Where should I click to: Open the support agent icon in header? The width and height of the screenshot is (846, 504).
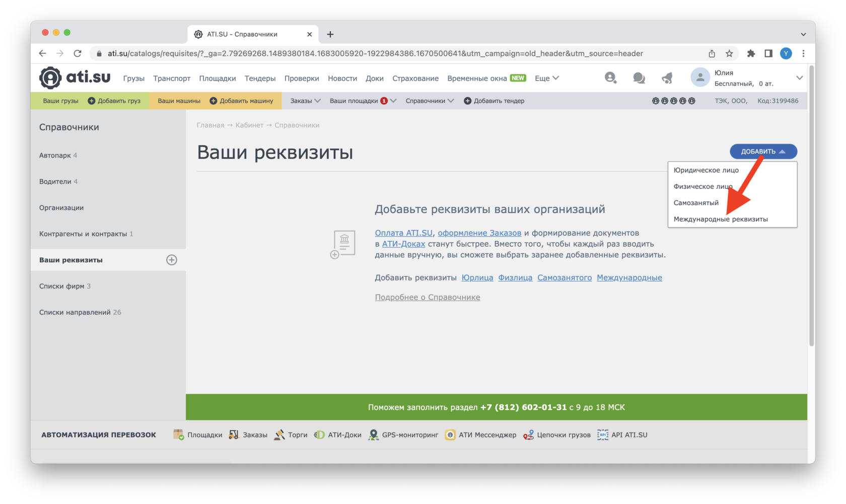point(610,78)
